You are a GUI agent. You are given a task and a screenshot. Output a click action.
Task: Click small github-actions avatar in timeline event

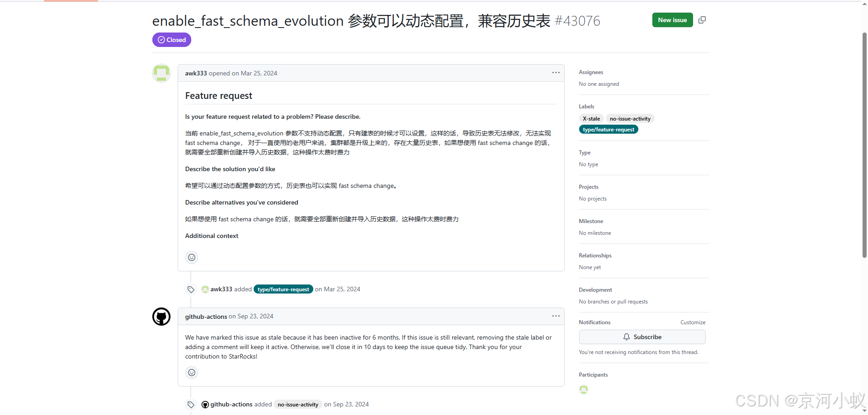(x=205, y=405)
